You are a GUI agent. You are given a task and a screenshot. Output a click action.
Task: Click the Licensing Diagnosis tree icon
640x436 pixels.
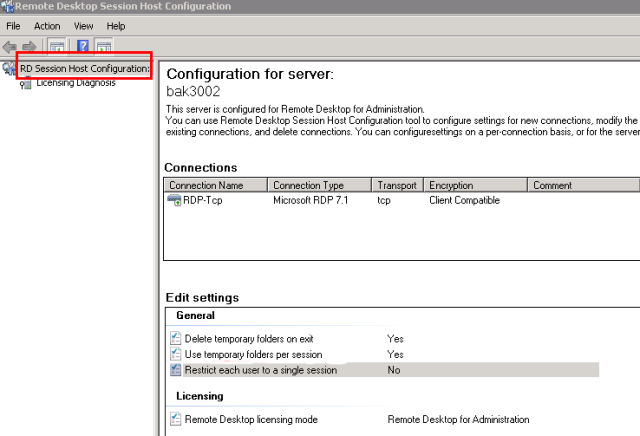pyautogui.click(x=26, y=83)
